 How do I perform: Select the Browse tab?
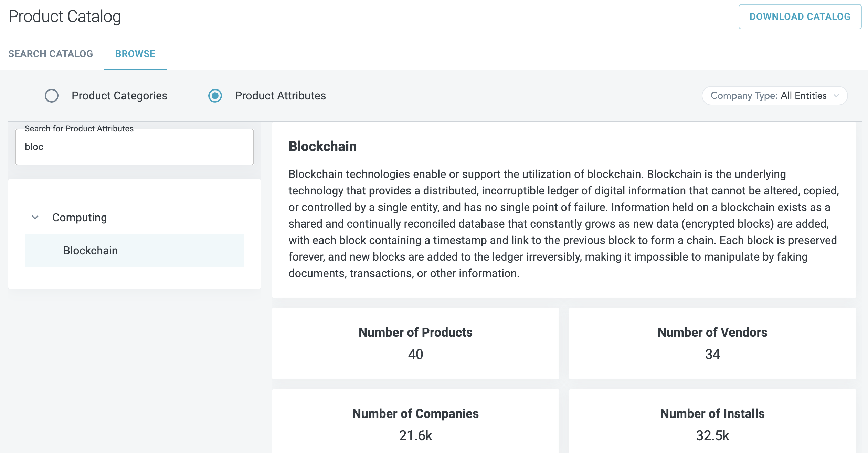(x=135, y=54)
